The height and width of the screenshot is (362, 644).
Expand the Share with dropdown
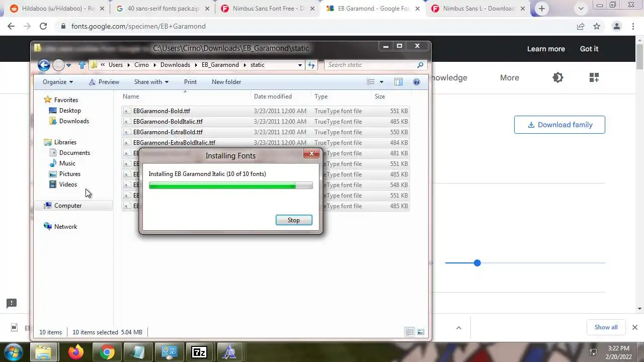tap(151, 82)
